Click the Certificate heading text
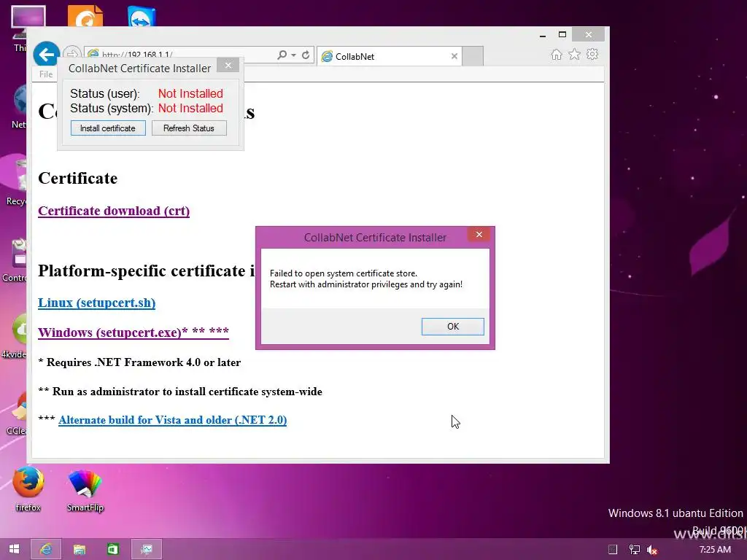Screen dimensions: 747x560 pos(77,178)
